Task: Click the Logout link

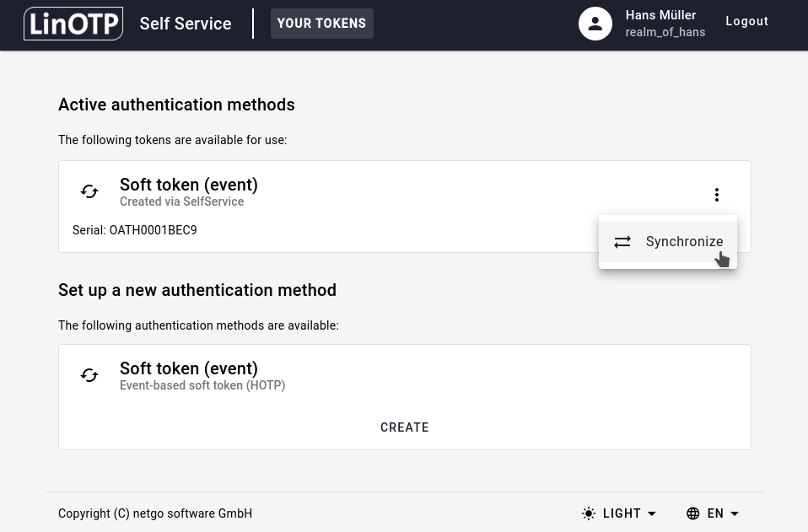Action: [x=746, y=21]
